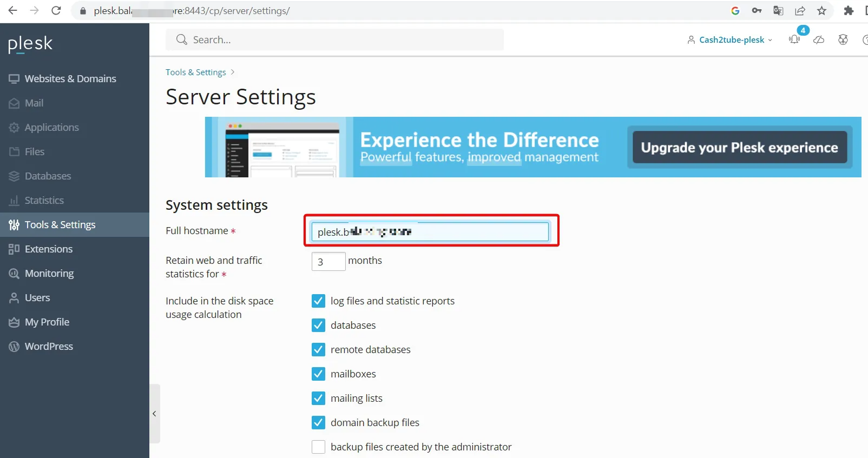Click the translate page icon
The image size is (868, 458).
(778, 11)
